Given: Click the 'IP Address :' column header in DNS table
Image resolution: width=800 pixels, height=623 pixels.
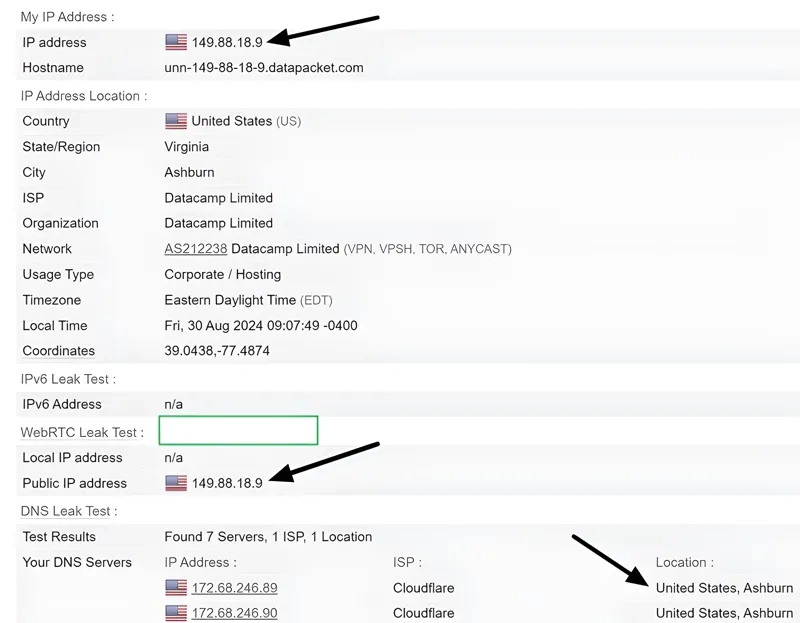Looking at the screenshot, I should [201, 562].
